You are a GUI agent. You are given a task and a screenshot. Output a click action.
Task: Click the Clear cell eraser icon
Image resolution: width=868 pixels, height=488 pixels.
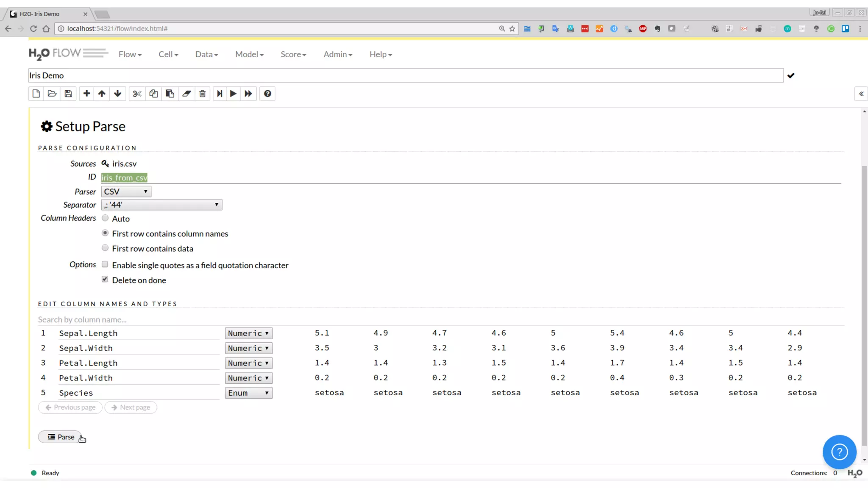pyautogui.click(x=186, y=94)
